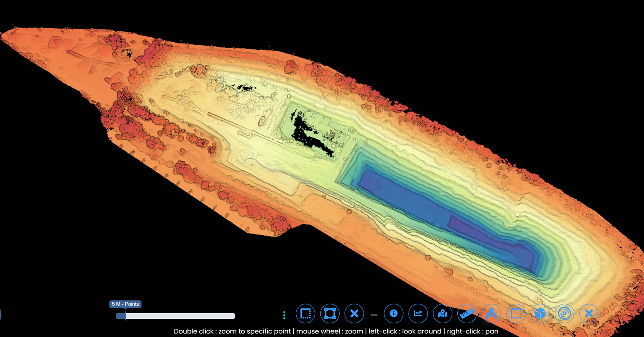Open the point cloud info icon
The width and height of the screenshot is (644, 337).
tap(394, 314)
